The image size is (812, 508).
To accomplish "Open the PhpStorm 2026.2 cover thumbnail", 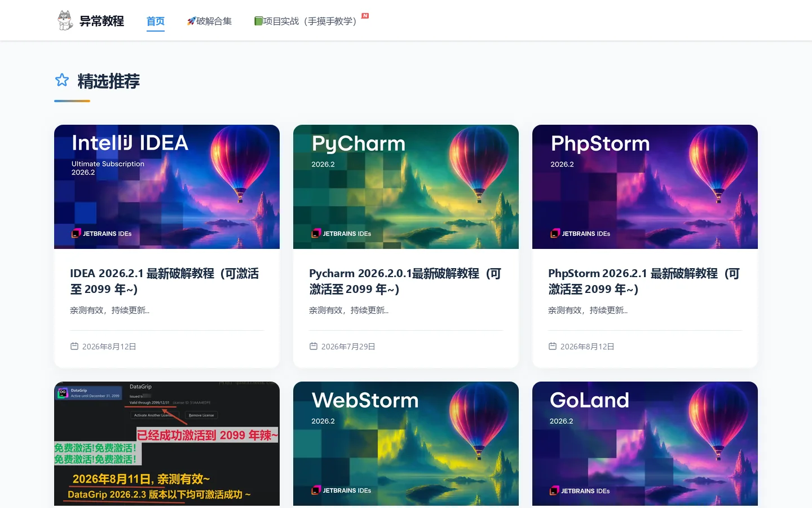I will [645, 187].
